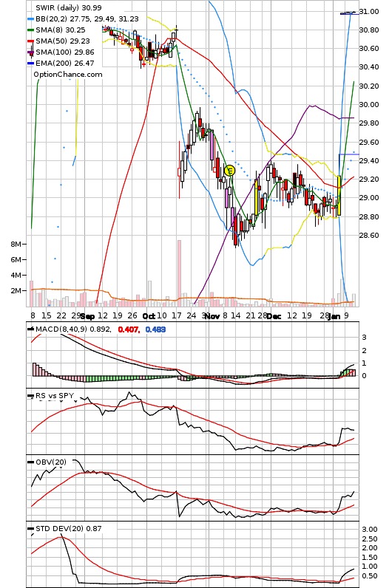
Task: Click the yellow earnings marker circle
Action: [229, 171]
